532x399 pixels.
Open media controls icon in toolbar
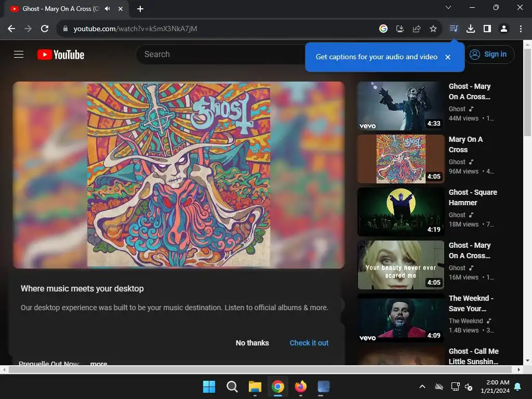click(x=454, y=29)
